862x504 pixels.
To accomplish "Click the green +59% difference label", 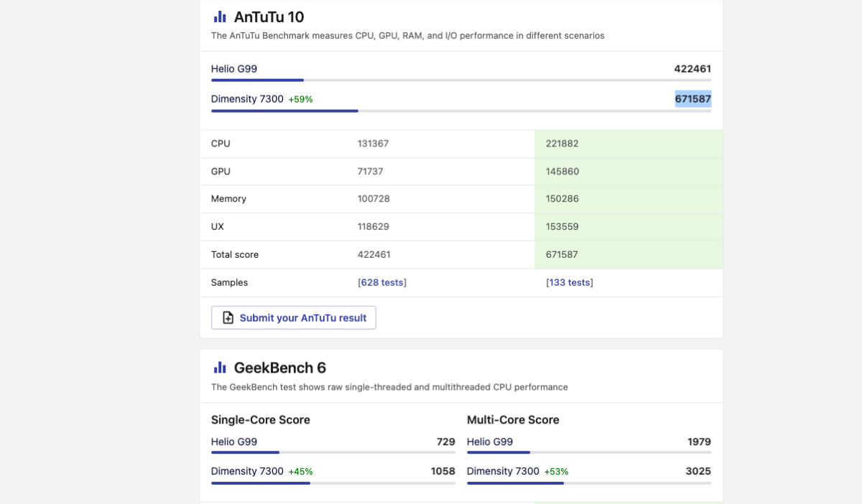I will pyautogui.click(x=300, y=100).
